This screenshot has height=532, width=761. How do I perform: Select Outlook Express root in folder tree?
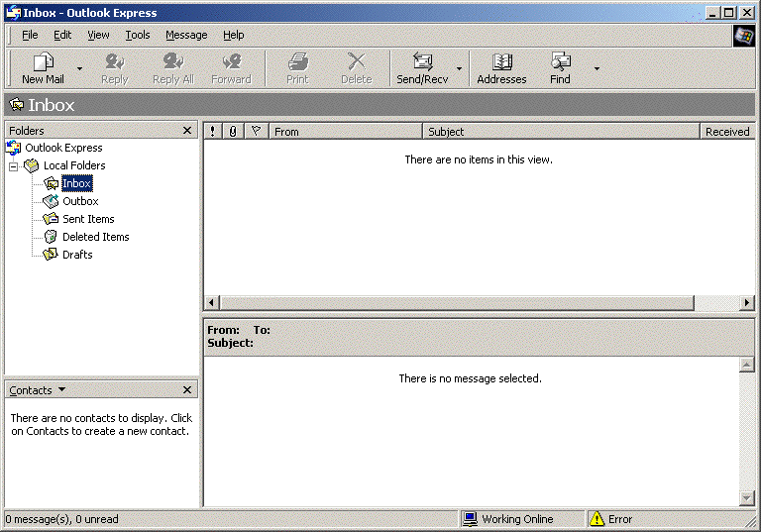[63, 148]
